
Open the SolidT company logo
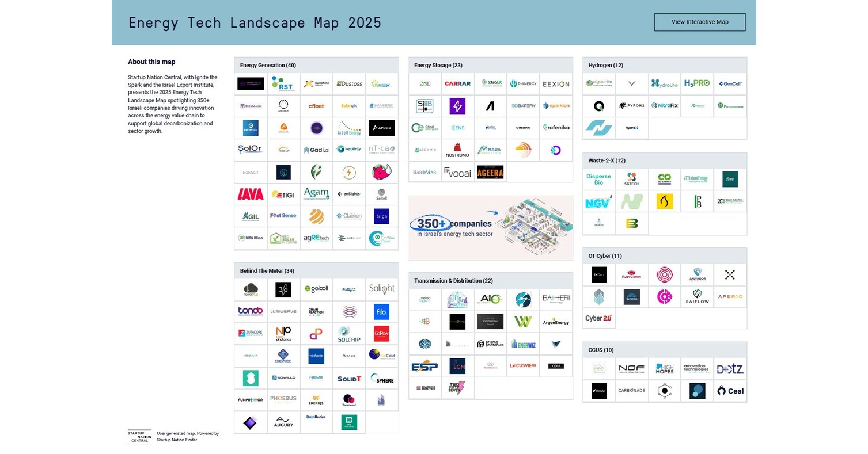click(x=349, y=378)
